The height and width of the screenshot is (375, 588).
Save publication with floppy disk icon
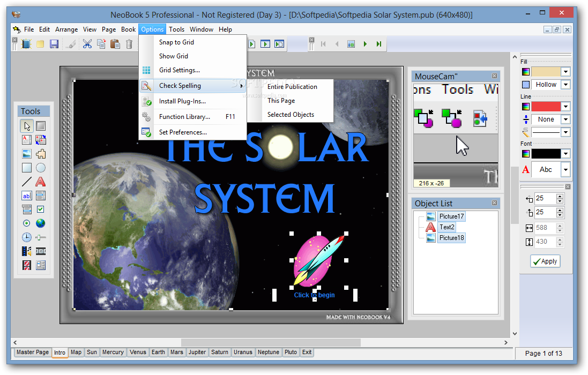pos(54,44)
